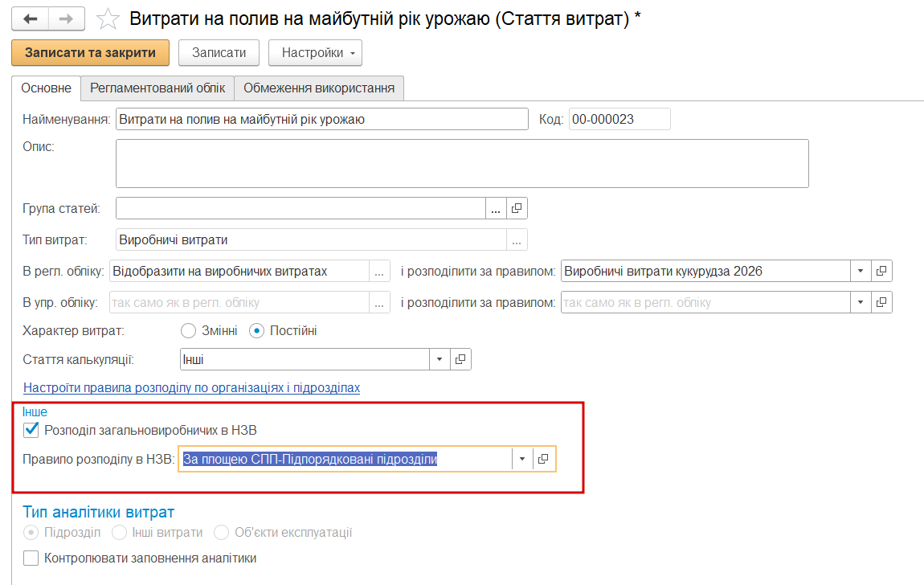Focus НЗВ rule field За площею СПП
The height and width of the screenshot is (585, 924).
(x=345, y=459)
